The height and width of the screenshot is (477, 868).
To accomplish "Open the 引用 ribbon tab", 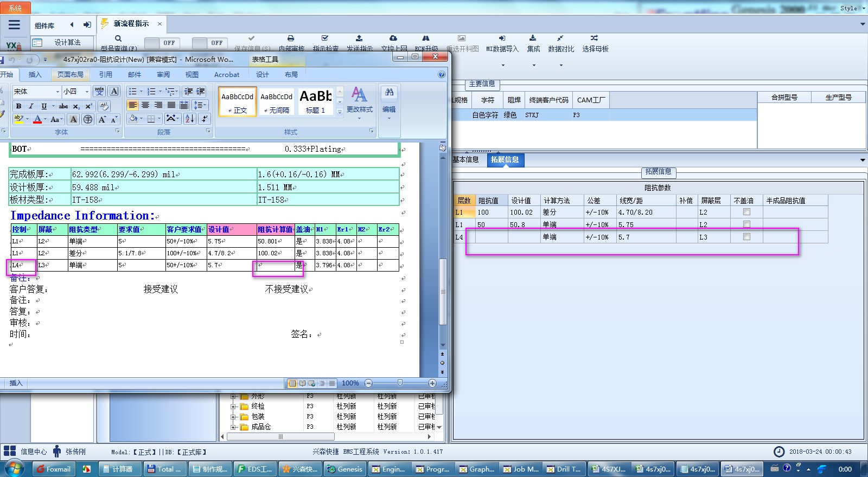I will [105, 74].
